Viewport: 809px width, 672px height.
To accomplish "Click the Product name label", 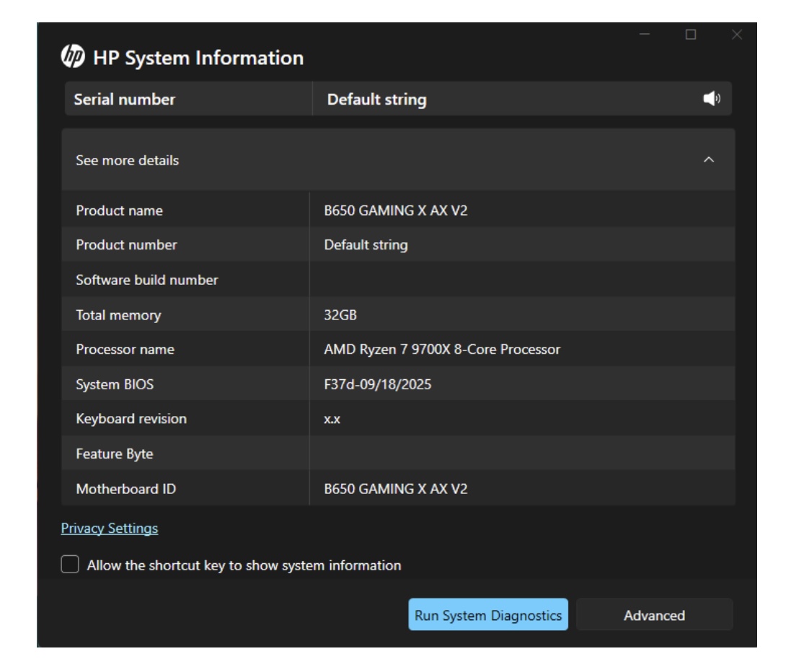I will pos(119,211).
